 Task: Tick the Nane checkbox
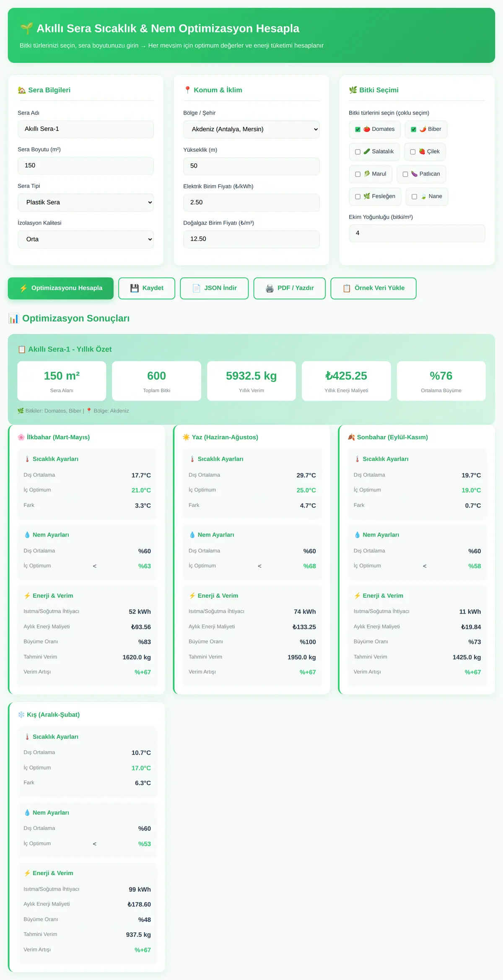(x=414, y=197)
